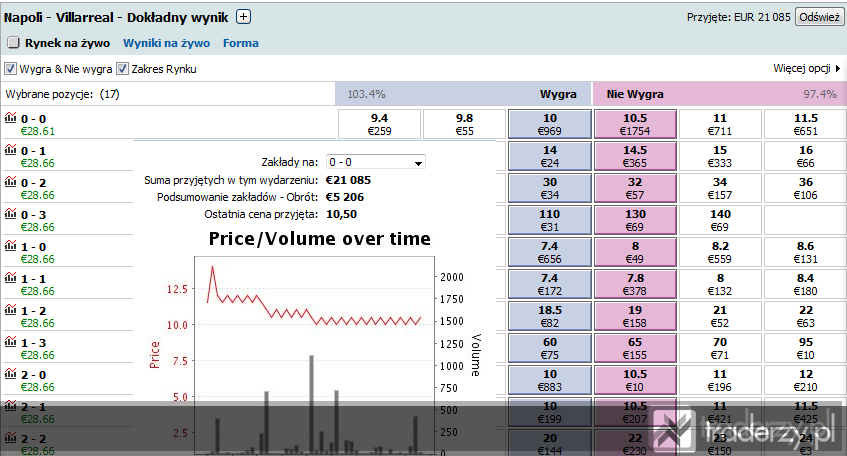Select back price 10 €883 for 2 - 0
Image resolution: width=847 pixels, height=456 pixels.
pos(550,380)
